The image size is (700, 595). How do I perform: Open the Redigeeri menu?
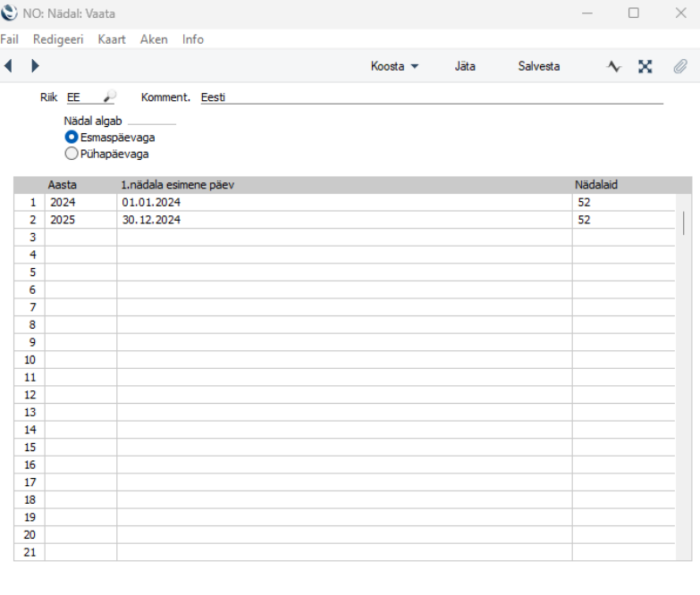coord(58,39)
